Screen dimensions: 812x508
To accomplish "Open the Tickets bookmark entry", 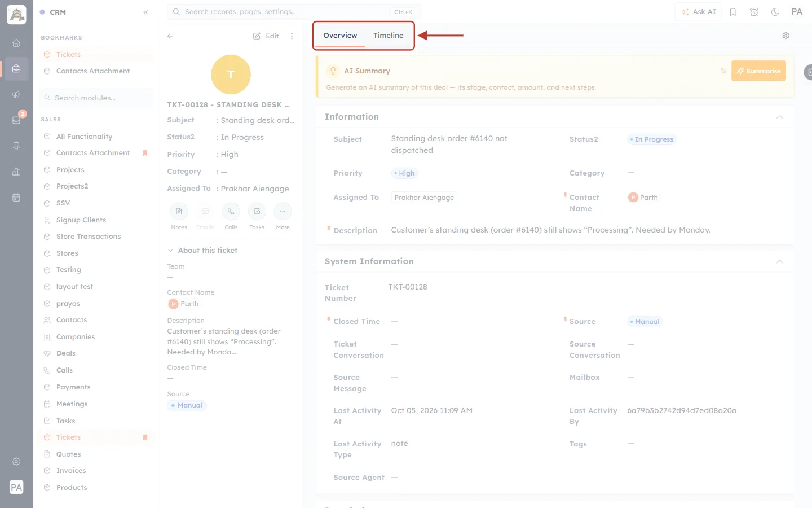I will click(x=68, y=55).
